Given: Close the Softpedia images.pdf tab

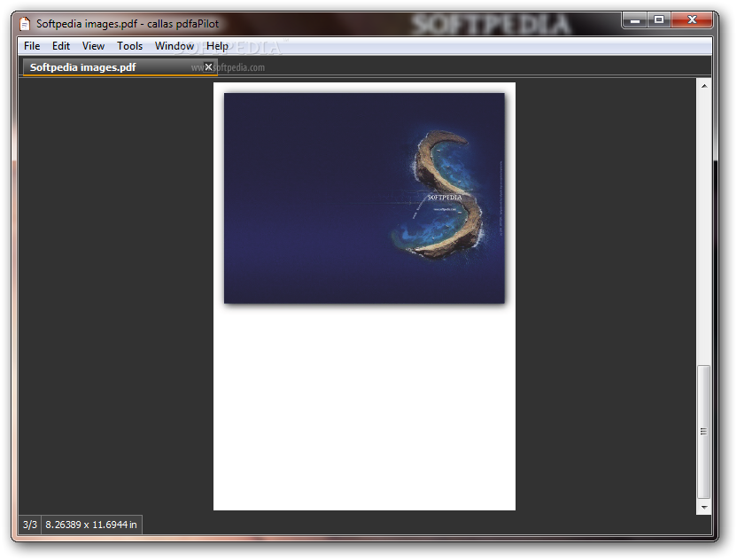Looking at the screenshot, I should (x=208, y=67).
